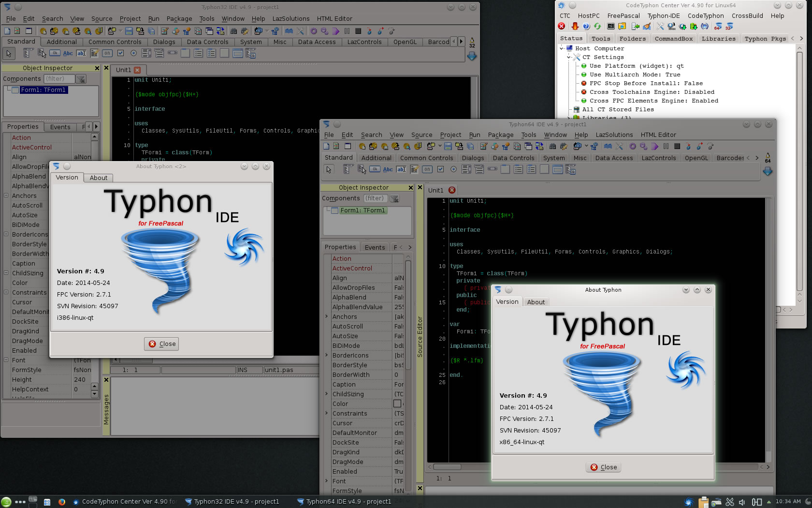Close the Unit1 tab in Typhon64 editor
This screenshot has height=508, width=812.
coord(452,190)
